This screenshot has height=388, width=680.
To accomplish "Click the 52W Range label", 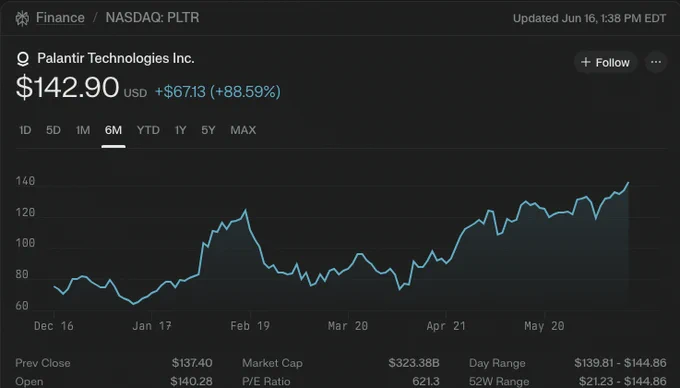I will tap(499, 381).
